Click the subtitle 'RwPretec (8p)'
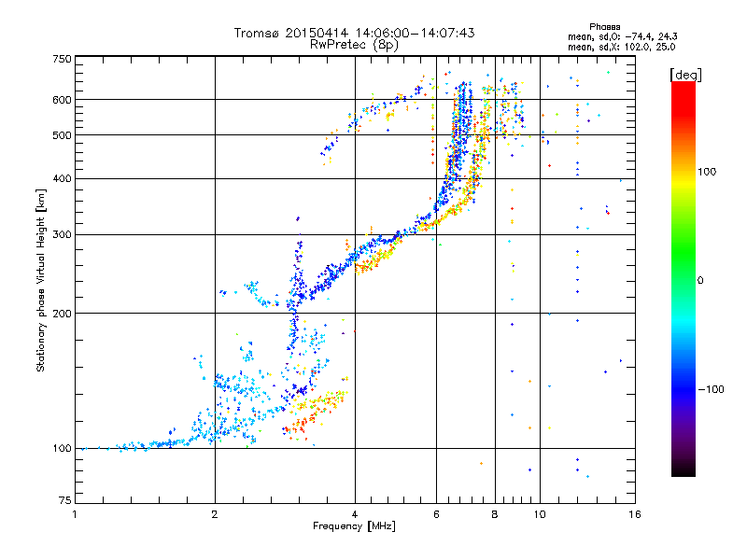The width and height of the screenshot is (747, 560). click(x=354, y=45)
